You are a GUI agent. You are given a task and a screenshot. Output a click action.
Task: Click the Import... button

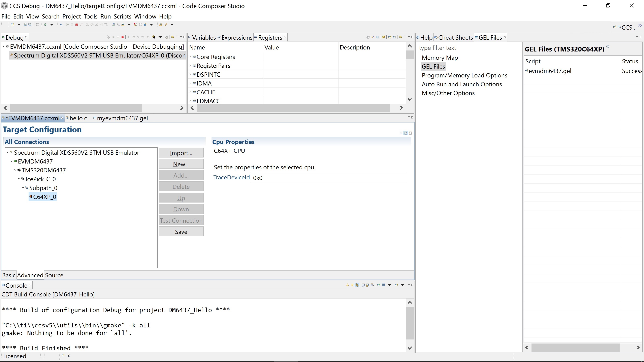pyautogui.click(x=181, y=153)
